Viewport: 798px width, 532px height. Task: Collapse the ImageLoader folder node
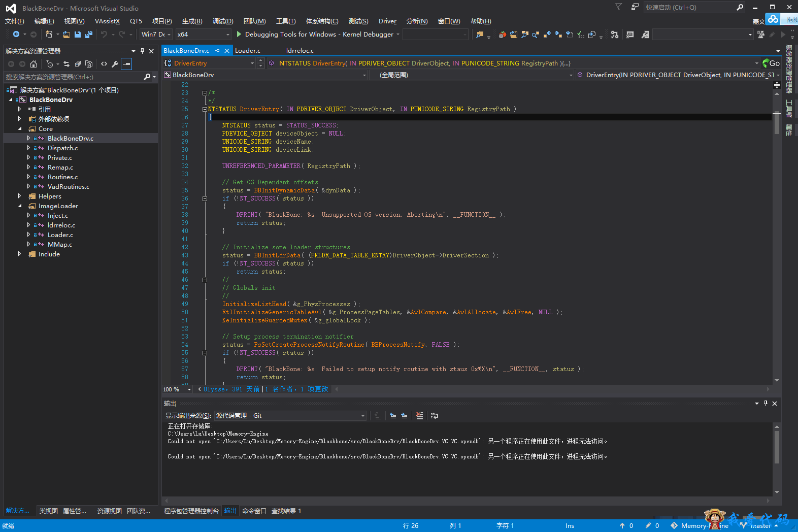[19, 206]
